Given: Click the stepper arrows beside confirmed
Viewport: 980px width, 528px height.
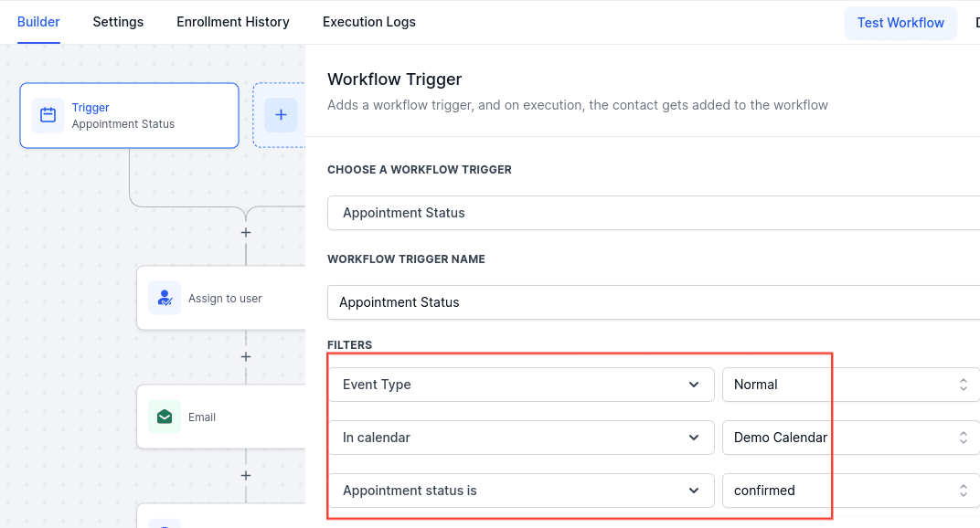Looking at the screenshot, I should point(964,491).
